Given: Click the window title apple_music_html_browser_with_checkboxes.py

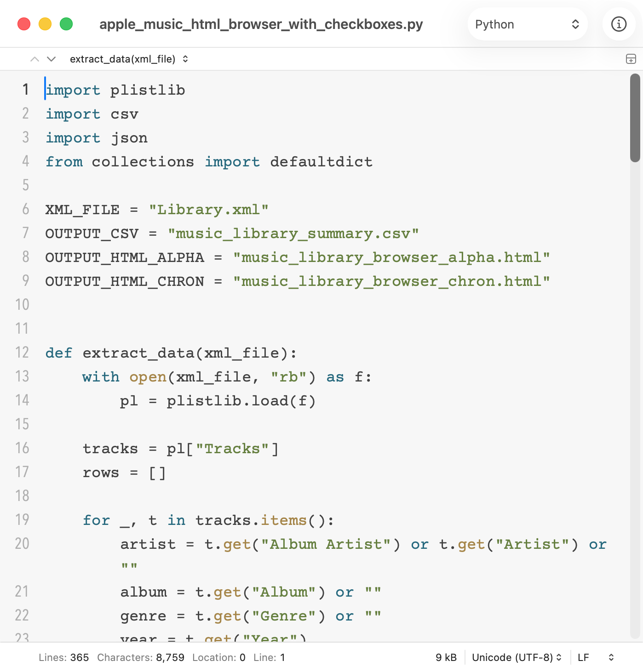Looking at the screenshot, I should 261,24.
